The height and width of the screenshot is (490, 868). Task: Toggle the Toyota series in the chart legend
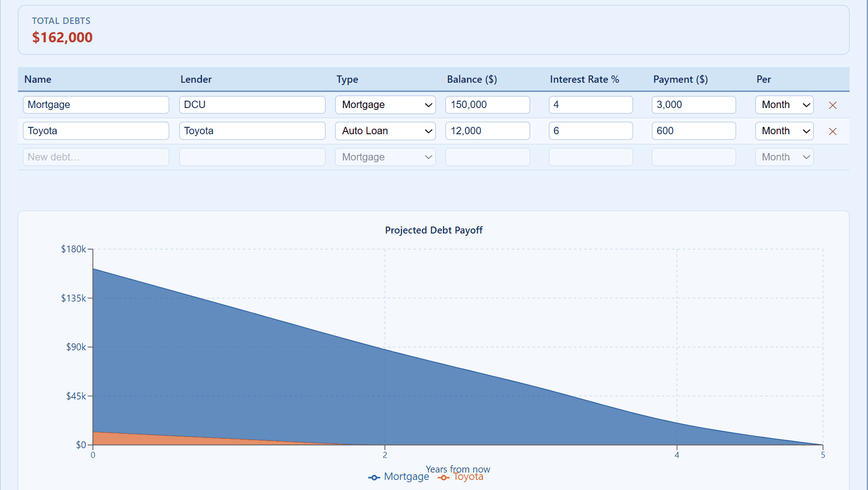pos(461,477)
